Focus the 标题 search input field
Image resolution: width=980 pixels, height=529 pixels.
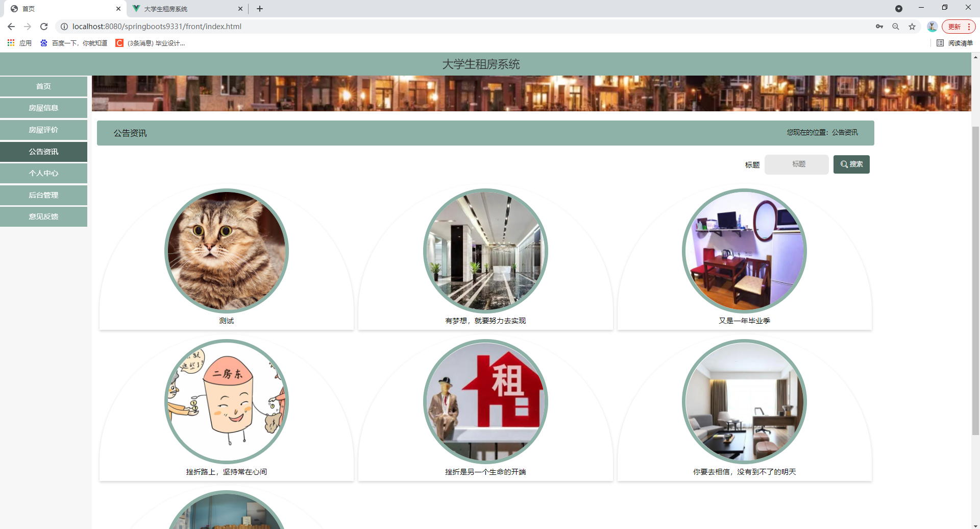(x=796, y=164)
